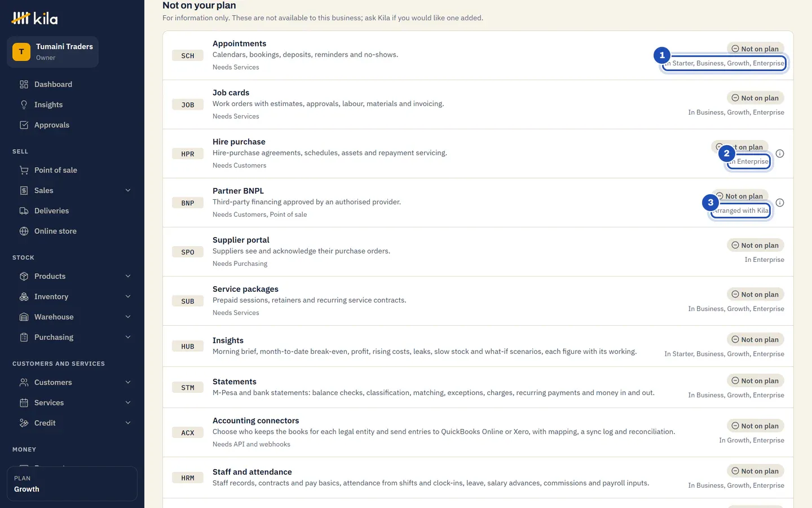This screenshot has height=508, width=812.
Task: Click the Point of sale cart icon
Action: pyautogui.click(x=24, y=170)
